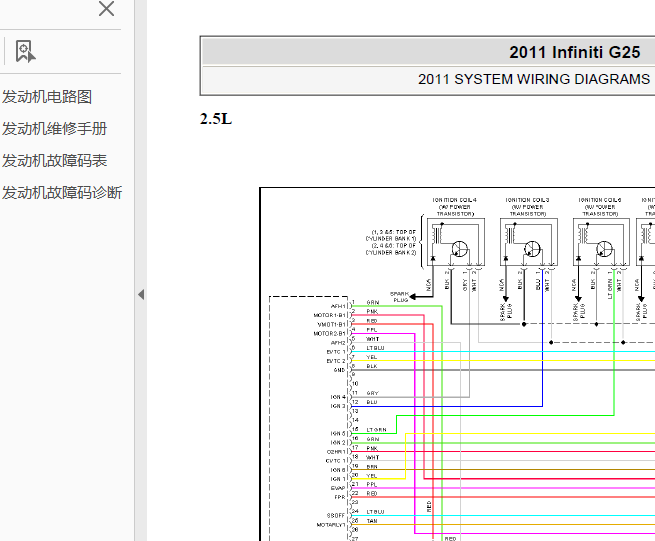Click the TAN wire label at pin 25
655x541 pixels.
372,521
